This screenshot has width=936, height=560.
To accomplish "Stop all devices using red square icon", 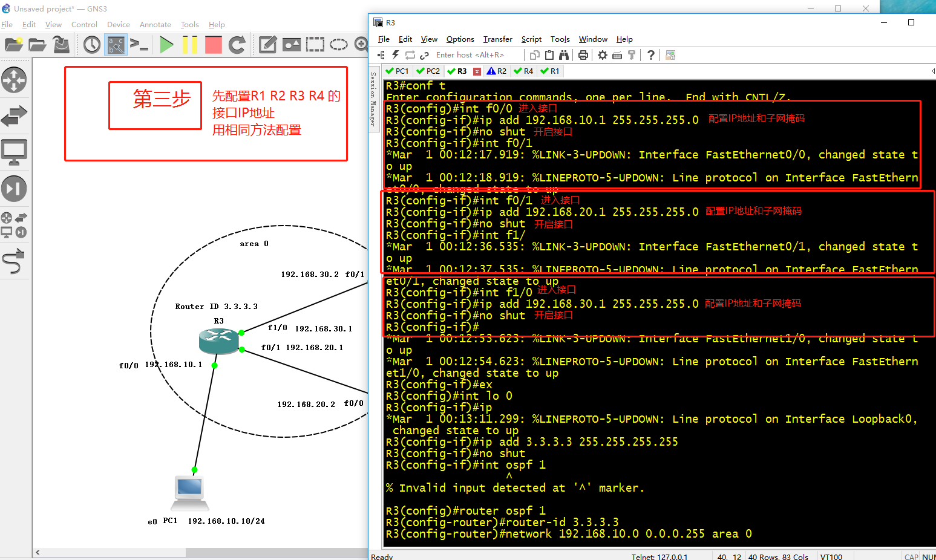I will (x=213, y=44).
